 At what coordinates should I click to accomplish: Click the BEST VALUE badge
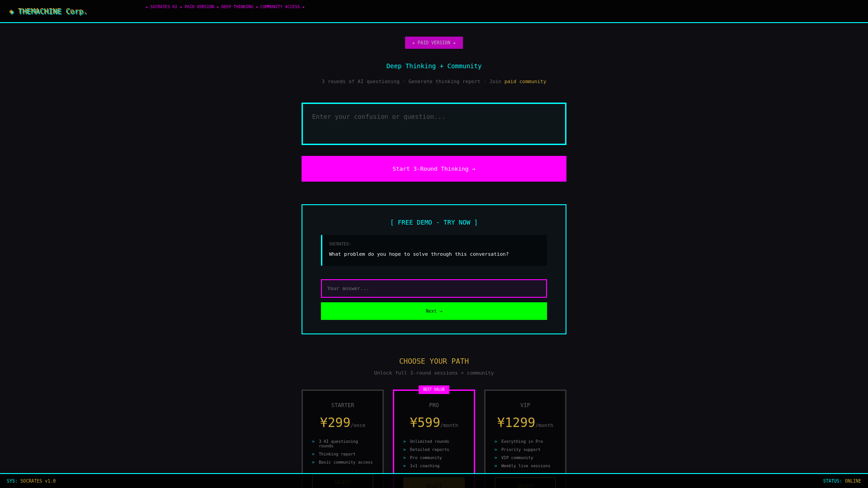click(x=434, y=390)
